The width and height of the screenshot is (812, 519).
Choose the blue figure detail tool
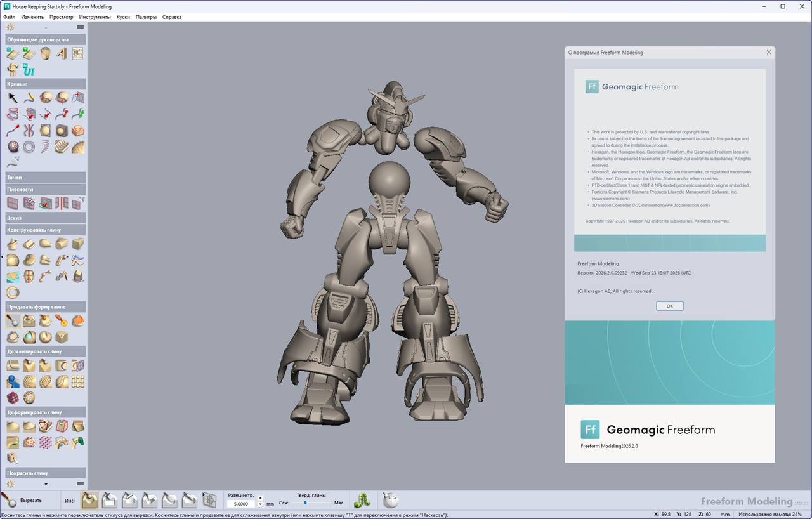point(13,381)
